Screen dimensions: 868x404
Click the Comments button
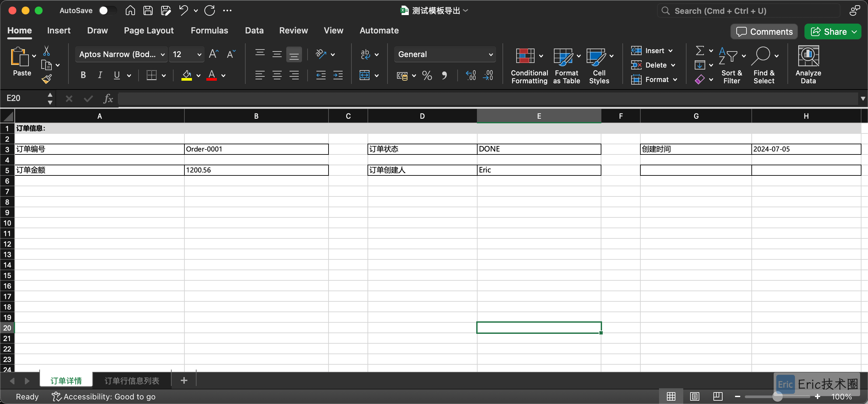pyautogui.click(x=764, y=32)
